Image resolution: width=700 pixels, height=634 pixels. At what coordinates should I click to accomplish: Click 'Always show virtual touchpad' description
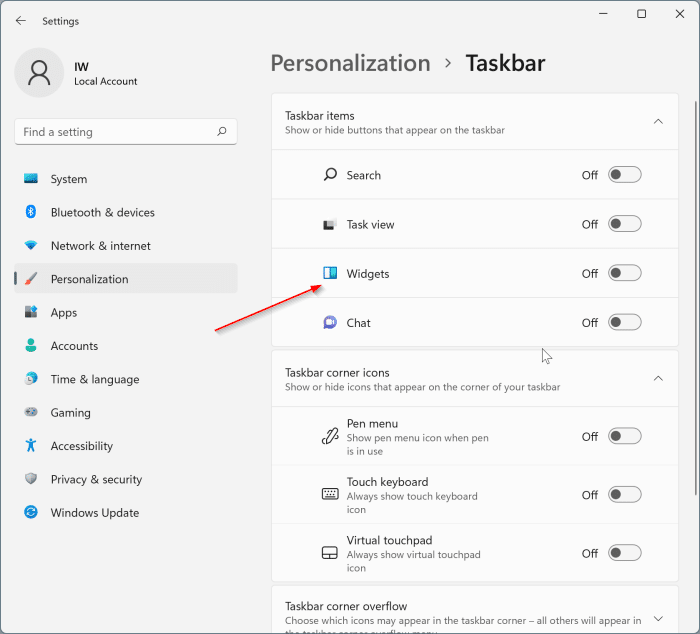[x=413, y=555]
